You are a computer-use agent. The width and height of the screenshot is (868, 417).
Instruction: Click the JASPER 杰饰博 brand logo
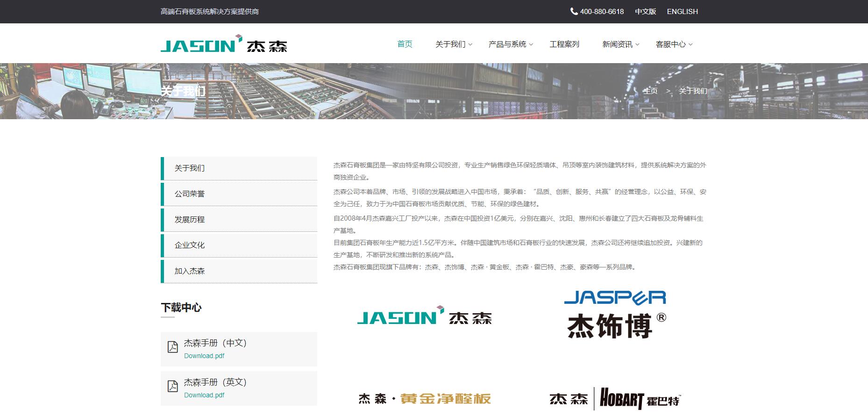(x=615, y=314)
